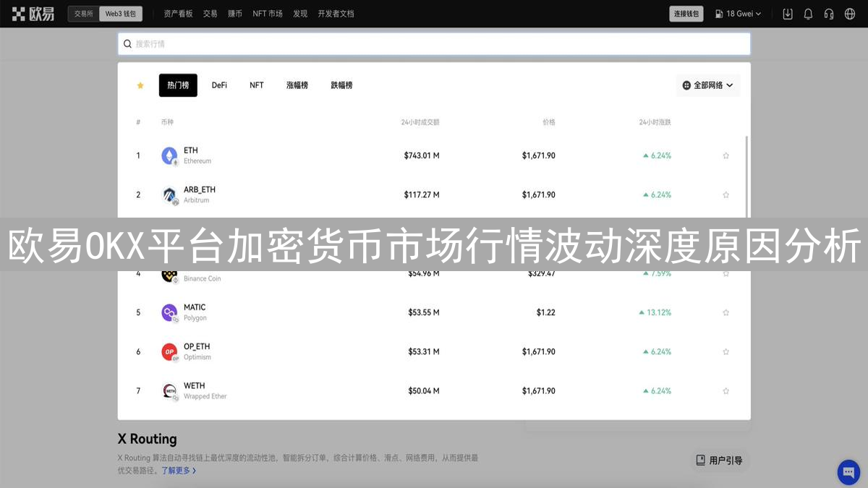The height and width of the screenshot is (488, 868).
Task: Select the DeFi tab
Action: (219, 85)
